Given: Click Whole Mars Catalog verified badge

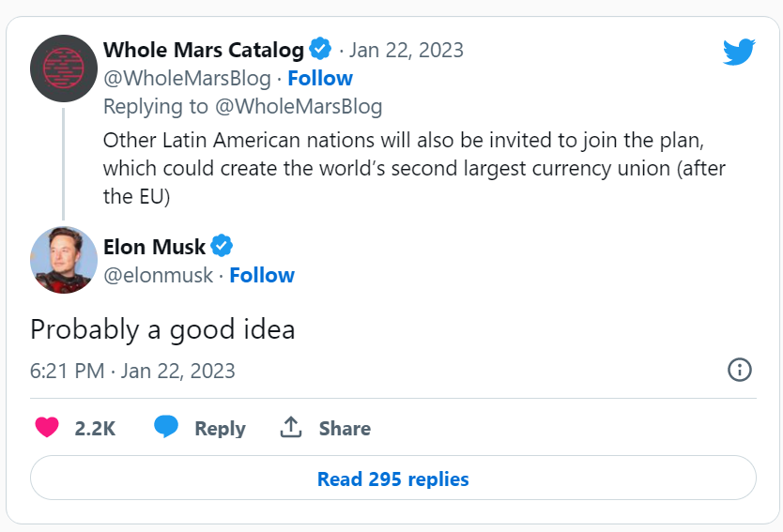Looking at the screenshot, I should coord(321,49).
